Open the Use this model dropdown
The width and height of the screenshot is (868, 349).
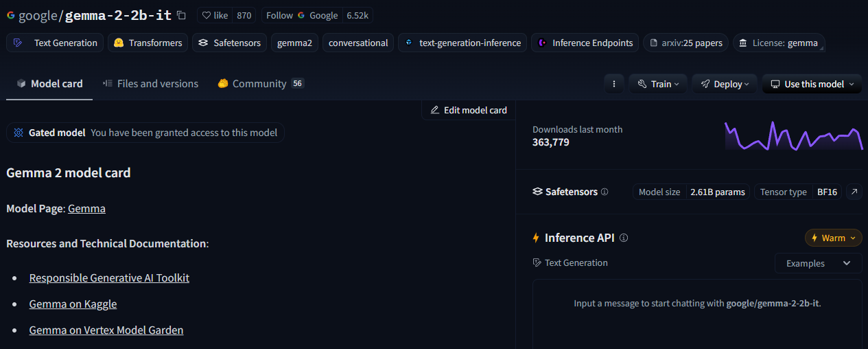pyautogui.click(x=812, y=84)
